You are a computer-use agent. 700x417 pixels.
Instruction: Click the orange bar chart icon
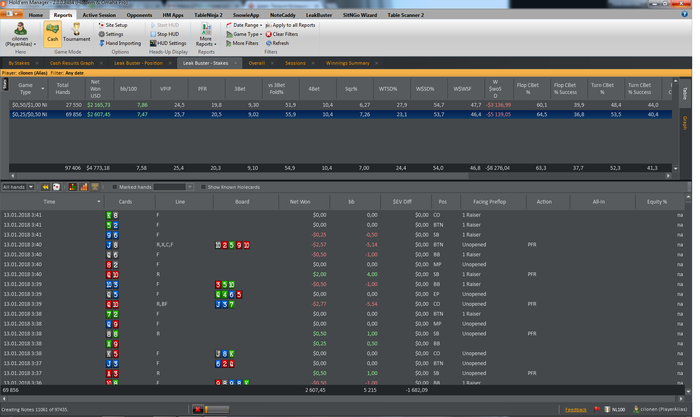coord(83,187)
